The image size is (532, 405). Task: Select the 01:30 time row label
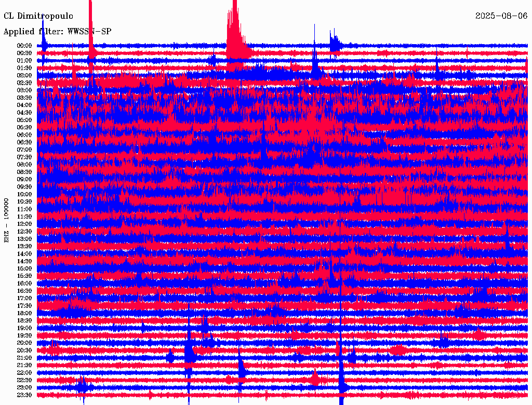[x=24, y=68]
